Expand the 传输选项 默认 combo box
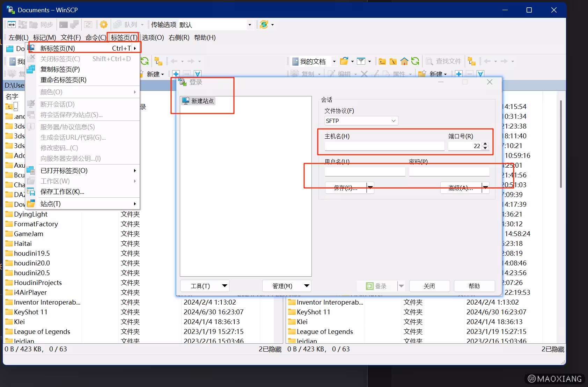588x387 pixels. (250, 24)
